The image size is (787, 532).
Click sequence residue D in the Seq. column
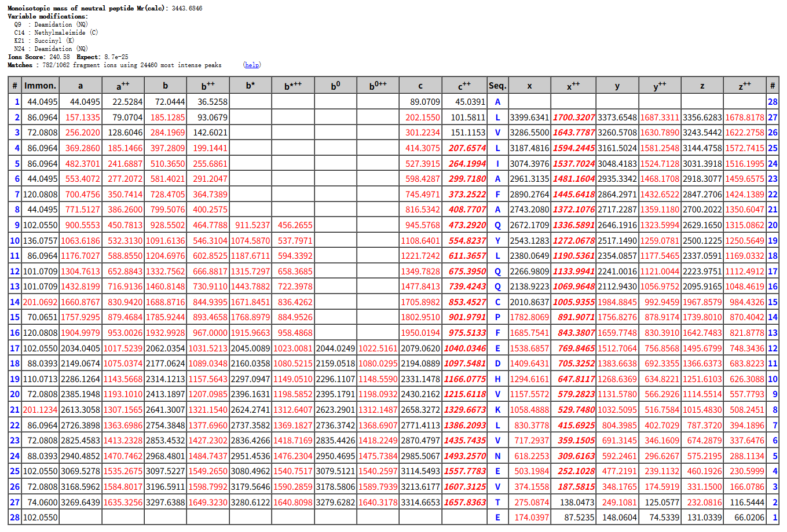497,364
